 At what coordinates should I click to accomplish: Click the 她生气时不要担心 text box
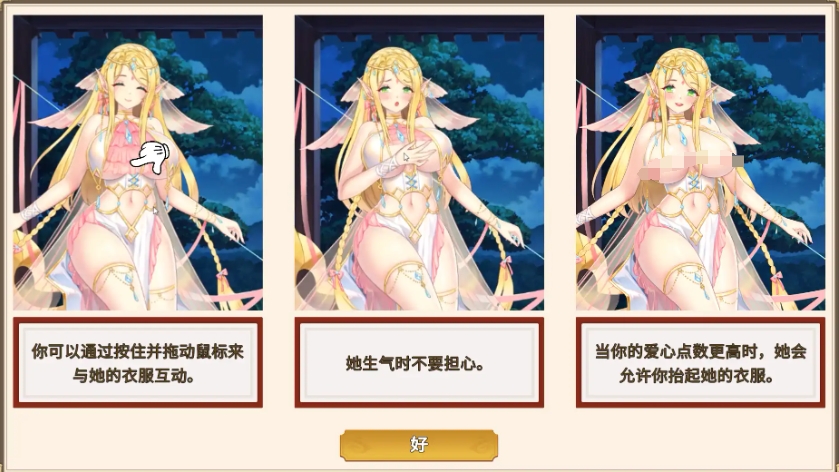click(x=419, y=363)
